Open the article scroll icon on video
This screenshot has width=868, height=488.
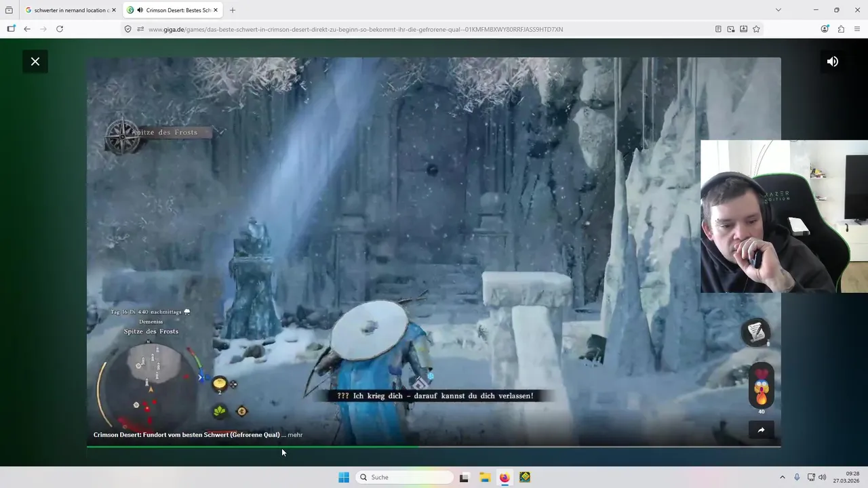click(756, 332)
